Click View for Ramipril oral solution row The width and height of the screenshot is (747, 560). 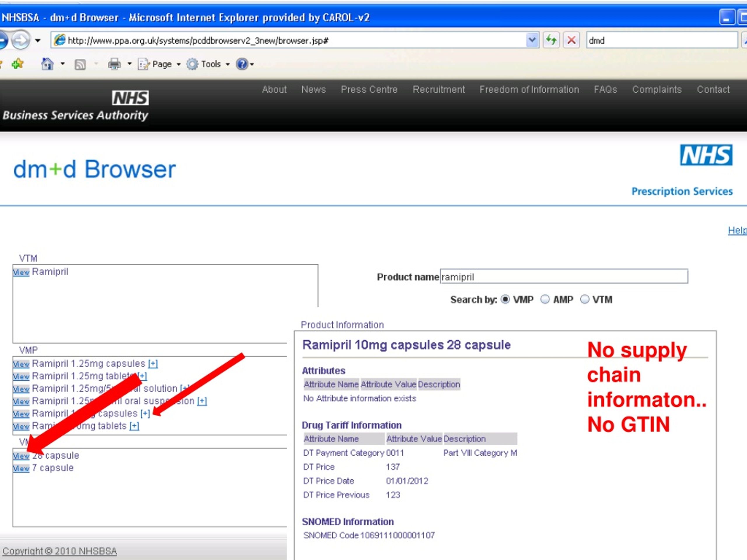click(21, 389)
